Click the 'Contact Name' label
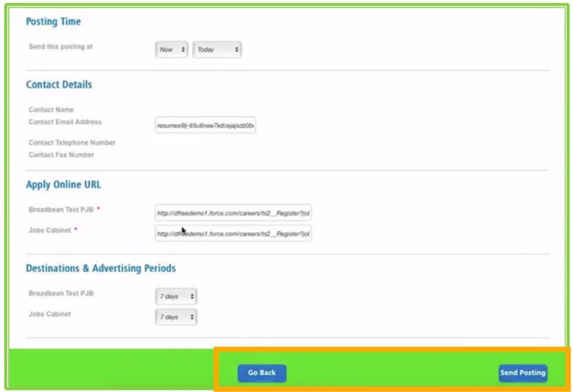Image resolution: width=573 pixels, height=392 pixels. pos(51,110)
